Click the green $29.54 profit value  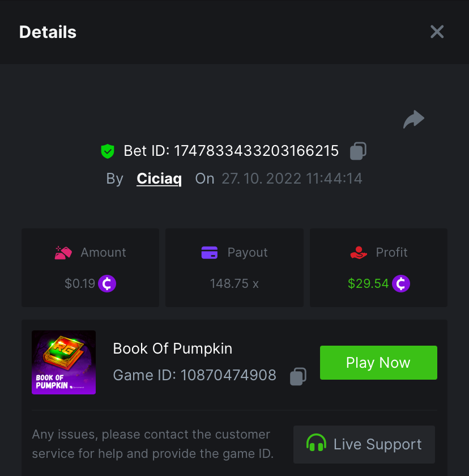[x=368, y=283]
